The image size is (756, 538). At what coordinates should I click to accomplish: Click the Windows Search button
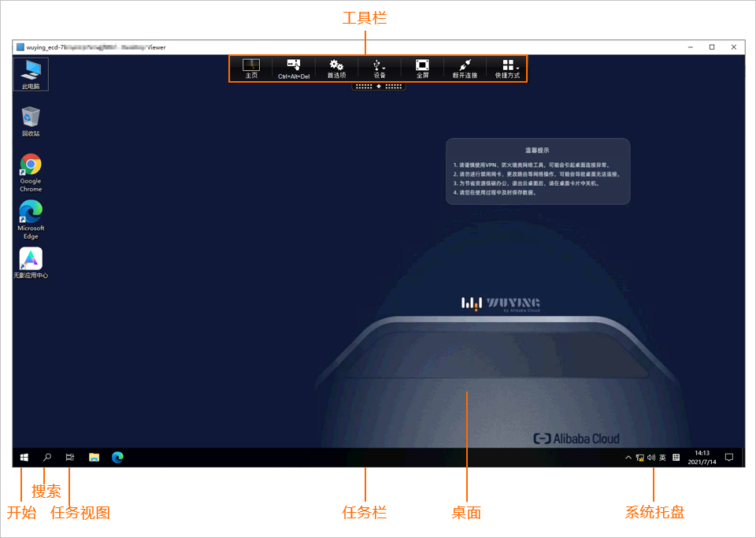(x=46, y=457)
